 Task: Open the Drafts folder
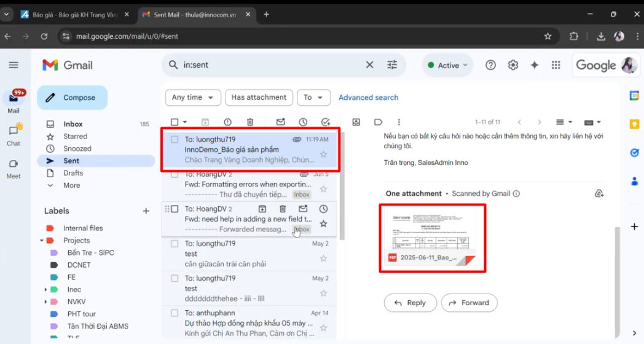click(x=96, y=173)
